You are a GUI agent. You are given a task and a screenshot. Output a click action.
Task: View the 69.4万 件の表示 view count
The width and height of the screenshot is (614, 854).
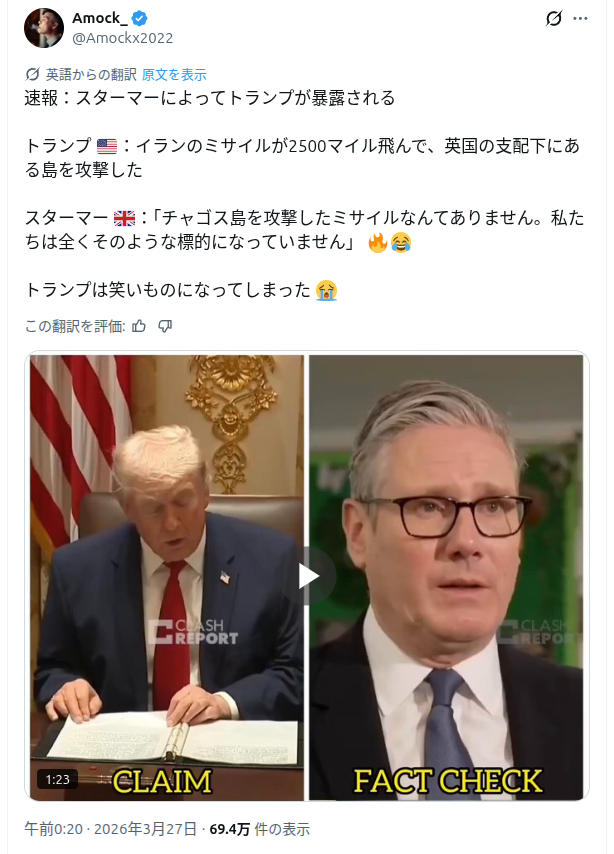[259, 829]
